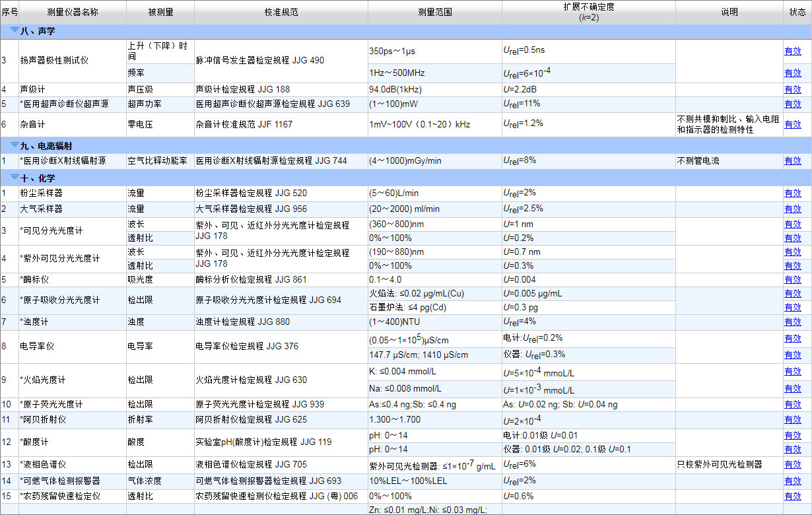Select the 只检紫外可见光检测器 note cell

(x=729, y=465)
